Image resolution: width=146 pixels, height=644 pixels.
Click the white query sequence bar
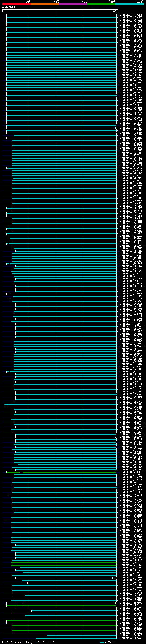pyautogui.click(x=60, y=9)
